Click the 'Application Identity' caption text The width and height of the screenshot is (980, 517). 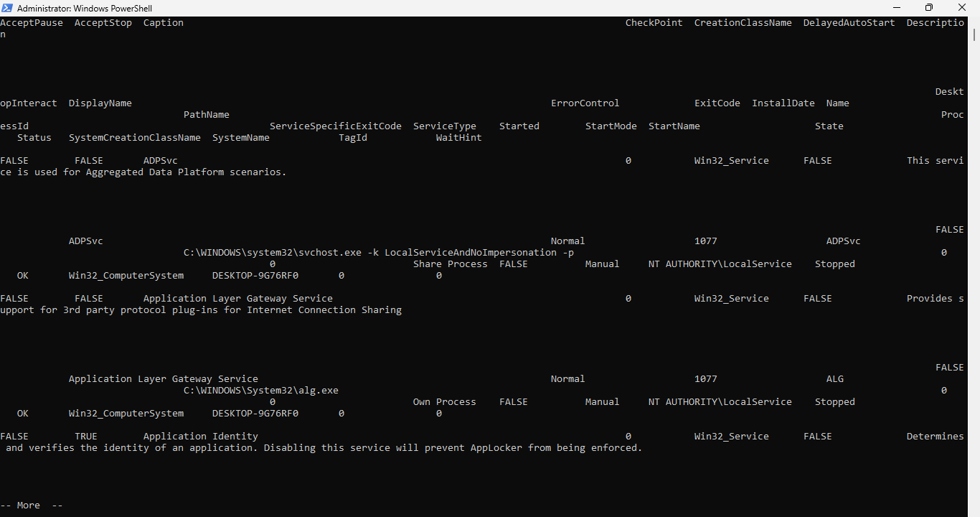200,437
